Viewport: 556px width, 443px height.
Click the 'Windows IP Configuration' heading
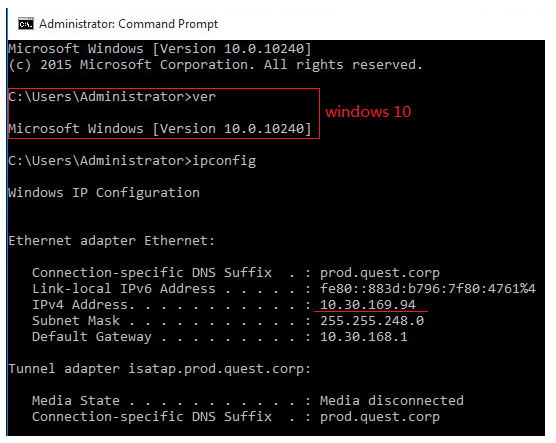tap(104, 193)
